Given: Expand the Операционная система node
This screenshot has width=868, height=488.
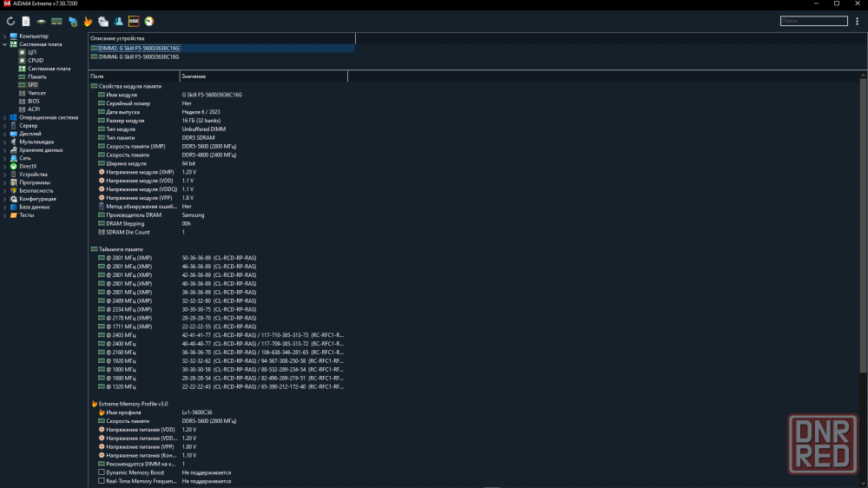Looking at the screenshot, I should point(5,117).
